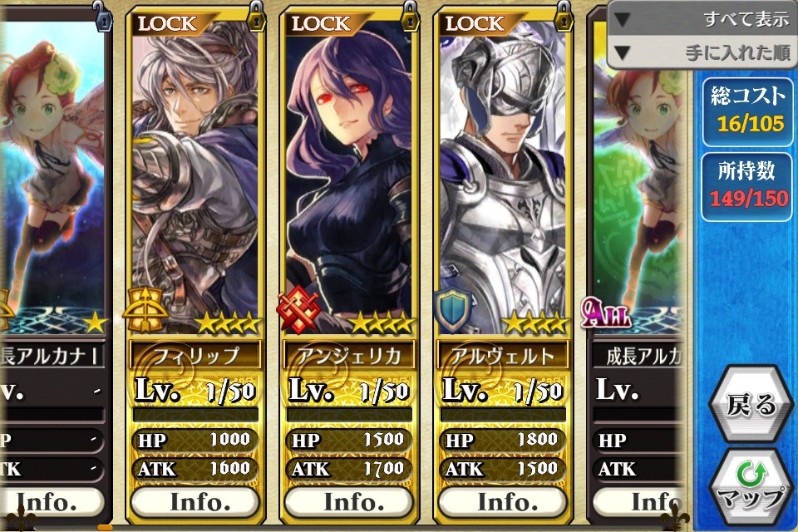Screen dimensions: 798x532
Task: Click the green refresh arrow on マップ button
Action: [x=751, y=474]
